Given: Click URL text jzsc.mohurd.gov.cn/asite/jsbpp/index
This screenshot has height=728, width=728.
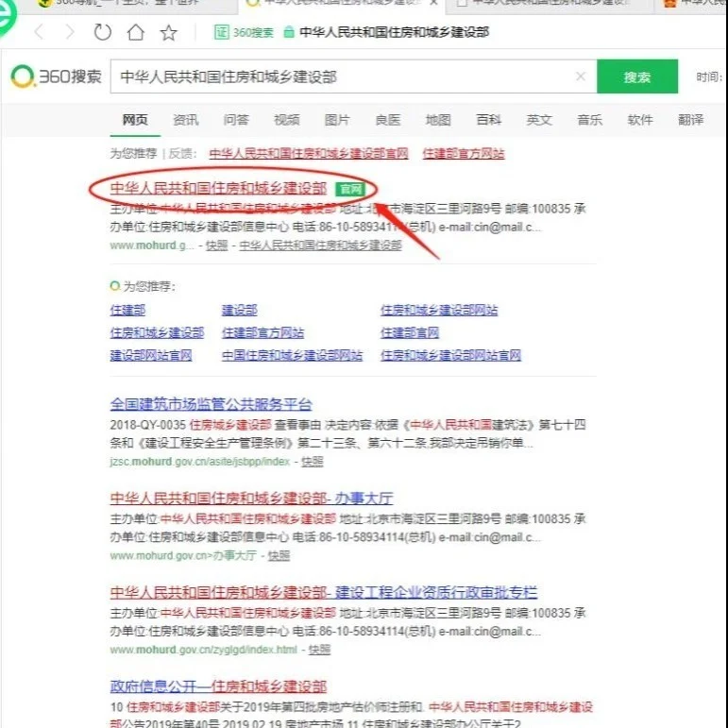Looking at the screenshot, I should point(200,462).
